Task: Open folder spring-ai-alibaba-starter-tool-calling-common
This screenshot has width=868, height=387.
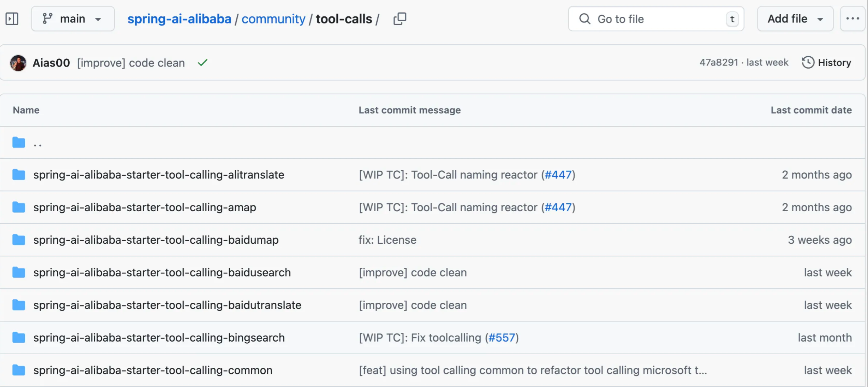Action: pyautogui.click(x=153, y=370)
